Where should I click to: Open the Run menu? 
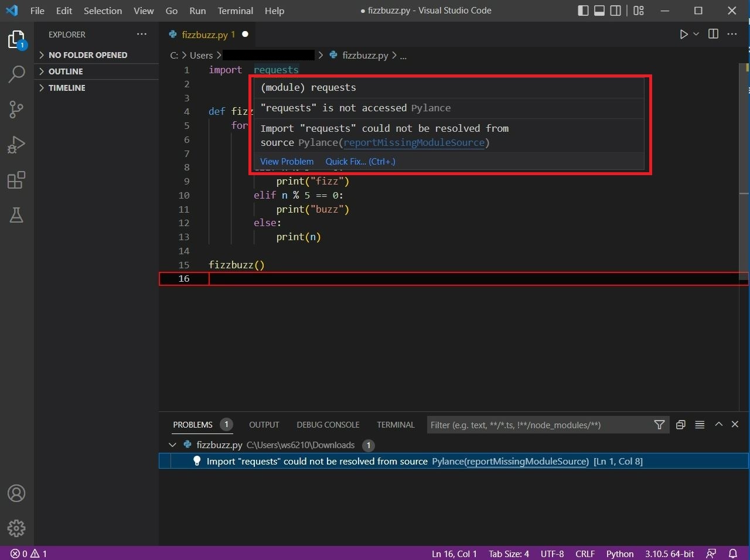(197, 11)
